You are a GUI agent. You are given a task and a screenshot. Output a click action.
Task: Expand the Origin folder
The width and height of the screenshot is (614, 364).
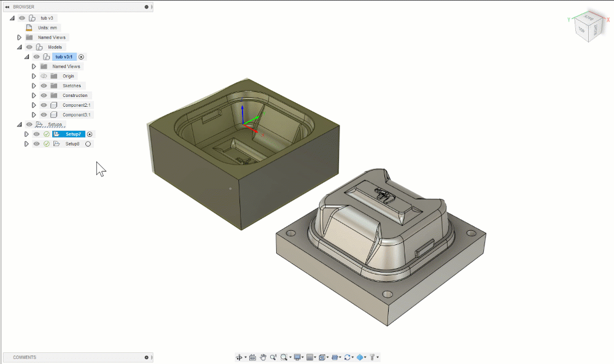[34, 76]
